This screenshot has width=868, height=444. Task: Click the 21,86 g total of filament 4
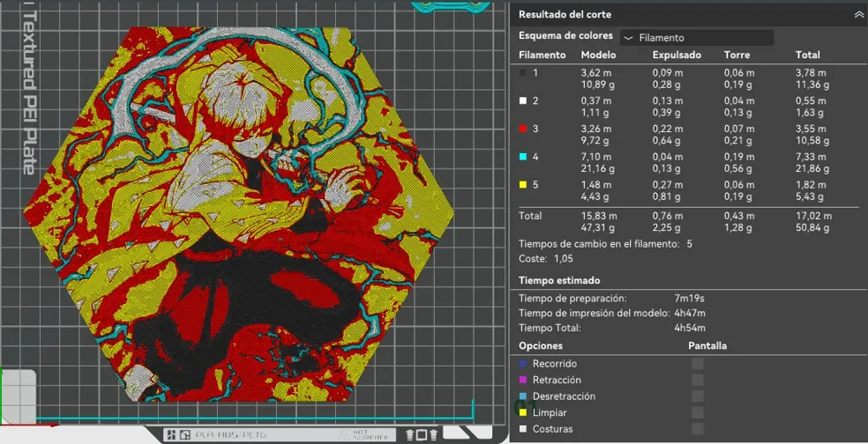(x=812, y=169)
